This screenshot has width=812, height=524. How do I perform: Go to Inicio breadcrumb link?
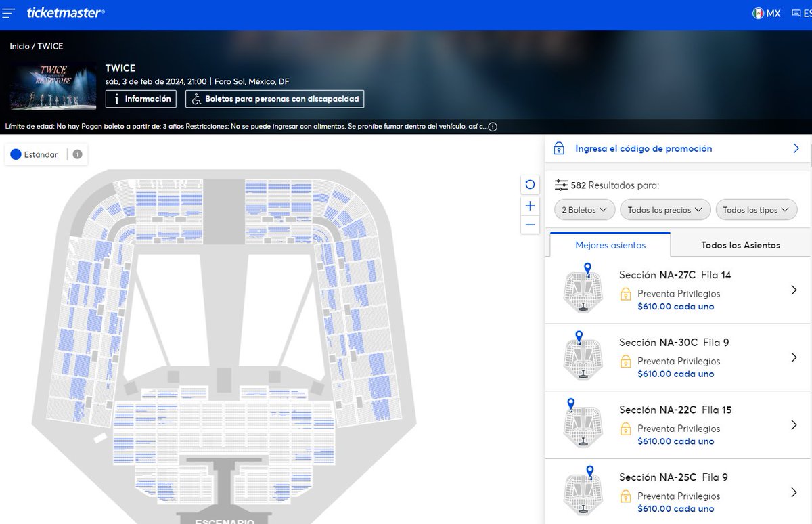[20, 46]
